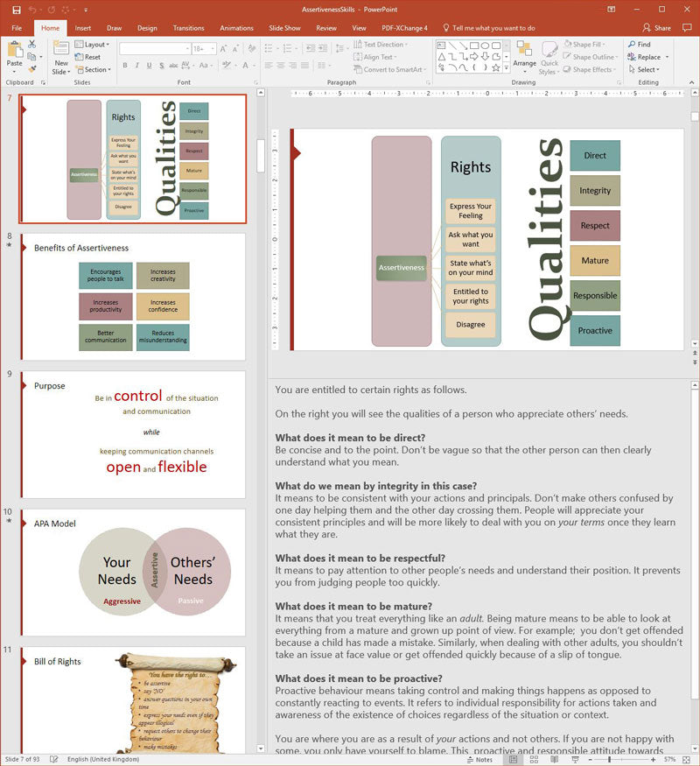Click the Copy icon in Clipboard group
The width and height of the screenshot is (700, 766).
[31, 57]
